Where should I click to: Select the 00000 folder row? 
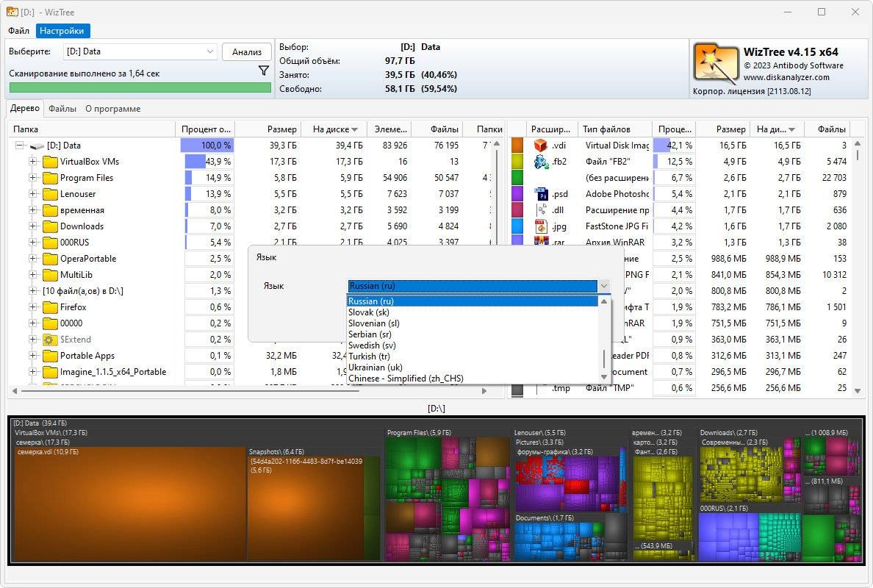tap(71, 323)
